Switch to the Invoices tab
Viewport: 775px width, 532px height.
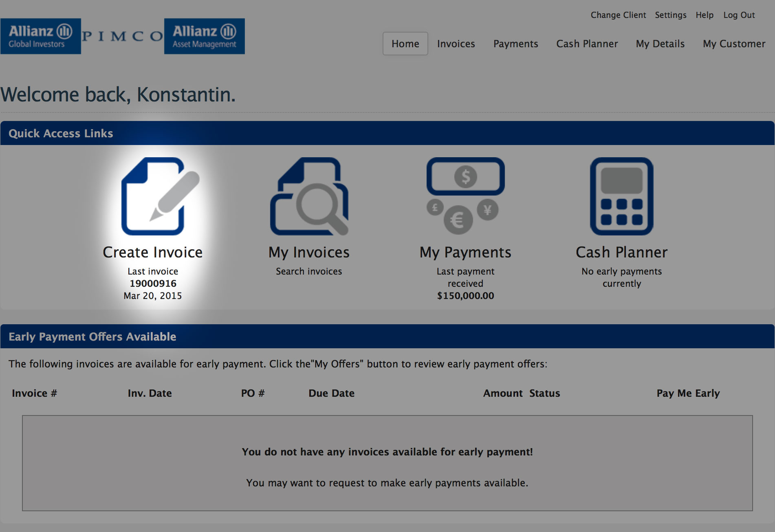pos(456,44)
